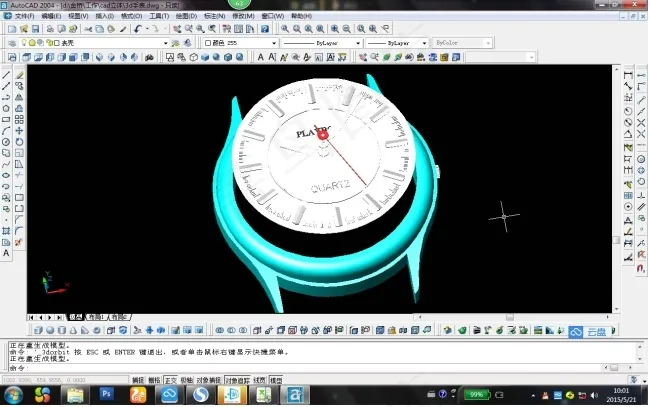The width and height of the screenshot is (650, 407).
Task: Toggle Ortho mode (正交) in status bar
Action: click(170, 380)
